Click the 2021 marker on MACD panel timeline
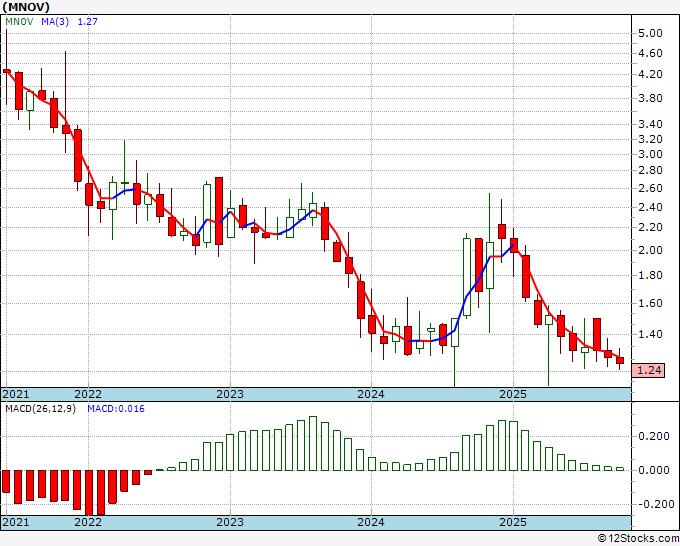Viewport: 680px width, 546px height. [17, 523]
